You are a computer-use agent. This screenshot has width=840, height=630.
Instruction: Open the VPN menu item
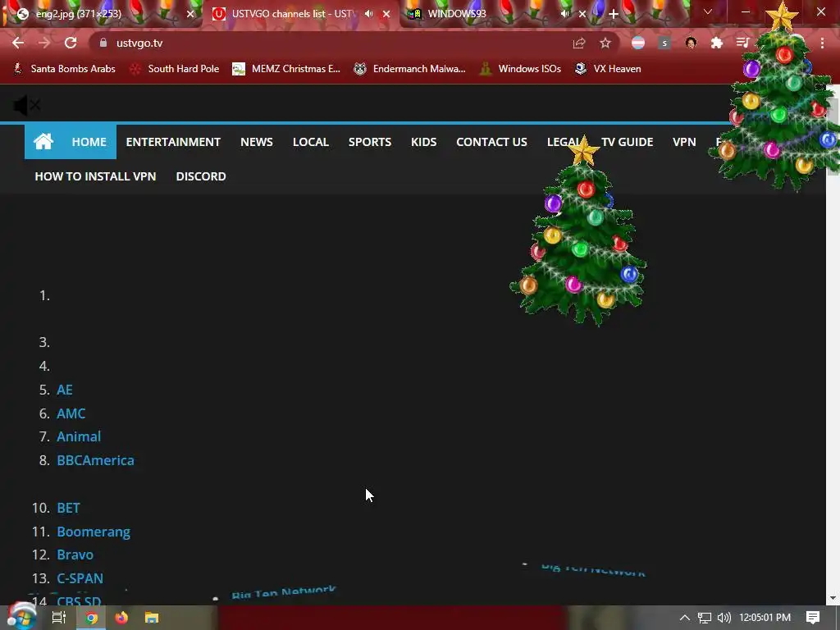tap(684, 142)
